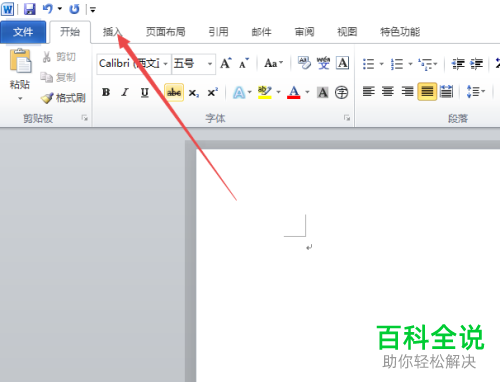Toggle strikethrough abc button
500x382 pixels.
click(174, 92)
